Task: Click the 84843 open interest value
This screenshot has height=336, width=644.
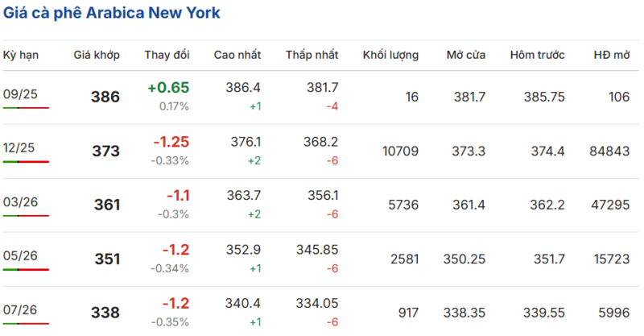Action: pos(609,151)
